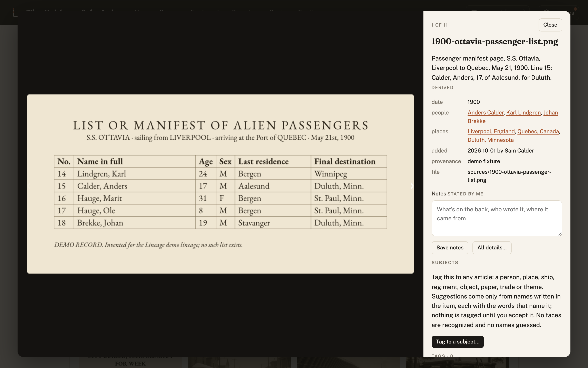Image resolution: width=588 pixels, height=368 pixels.
Task: Click 'Hauge, Ole' name in manifest
Action: tap(96, 211)
